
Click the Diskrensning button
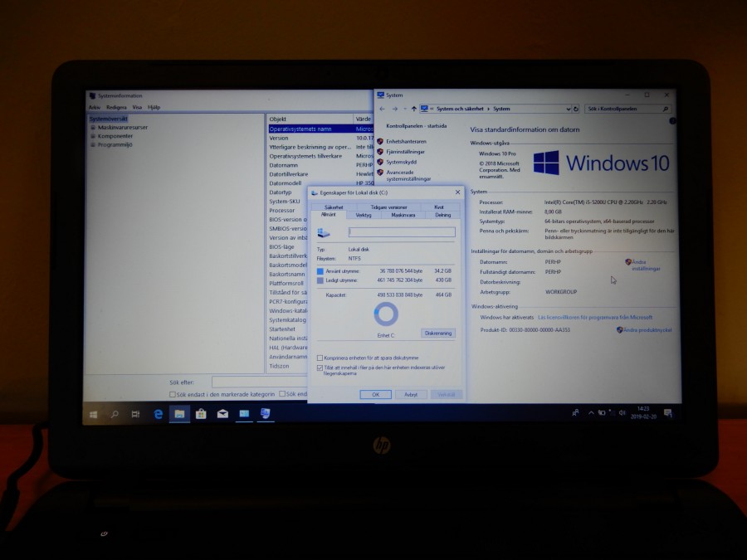[x=438, y=334]
